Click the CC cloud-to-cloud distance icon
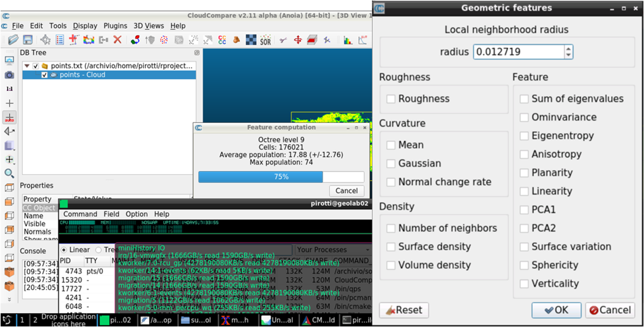The image size is (644, 327). click(222, 40)
